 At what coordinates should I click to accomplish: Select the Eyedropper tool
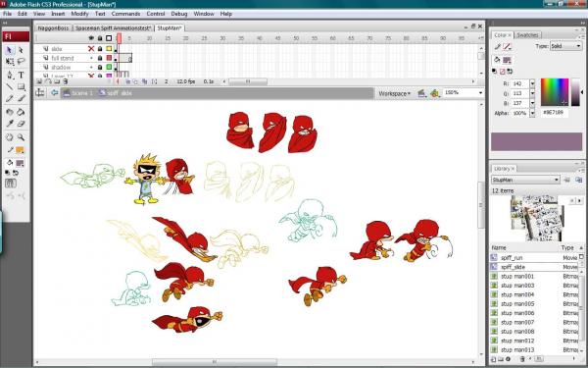[x=10, y=124]
